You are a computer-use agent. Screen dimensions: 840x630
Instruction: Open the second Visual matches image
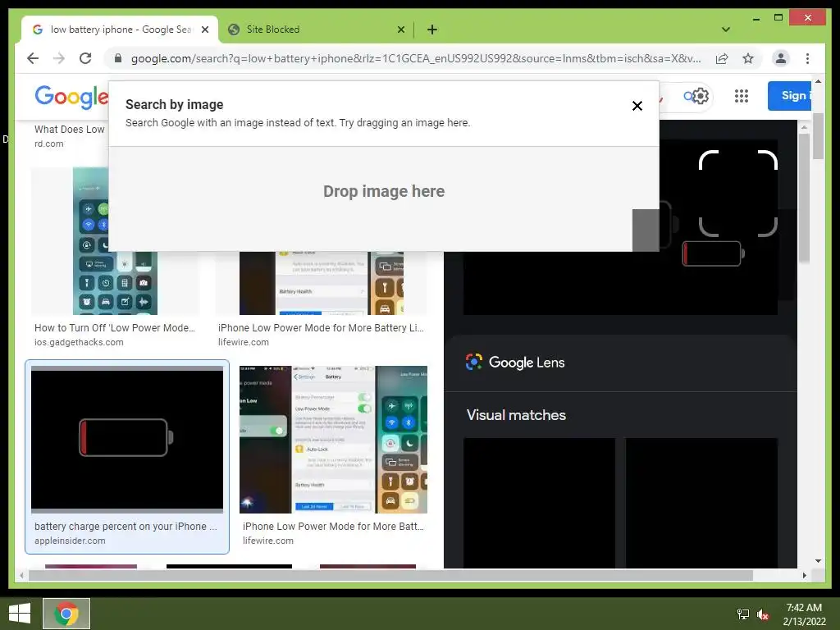701,503
